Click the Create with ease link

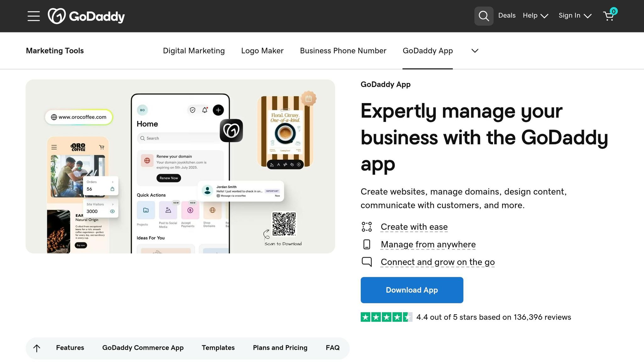[x=414, y=227]
